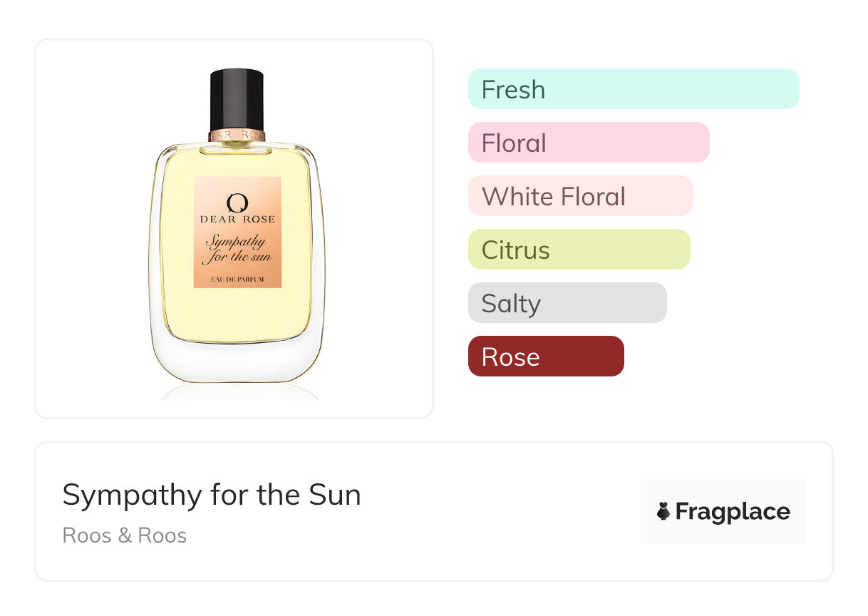Screen dimensions: 868x616
Task: Click the rose gold bottle collar ring
Action: coord(237,134)
